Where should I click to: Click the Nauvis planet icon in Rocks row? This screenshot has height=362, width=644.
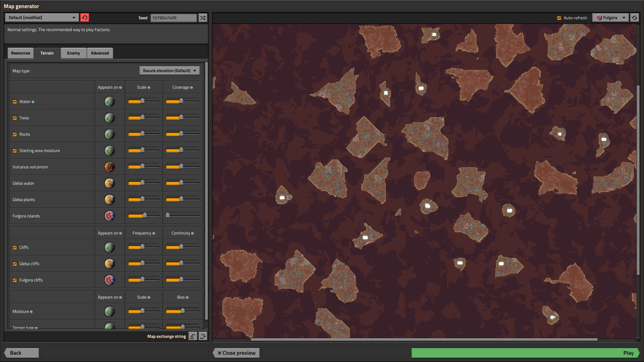tap(109, 134)
